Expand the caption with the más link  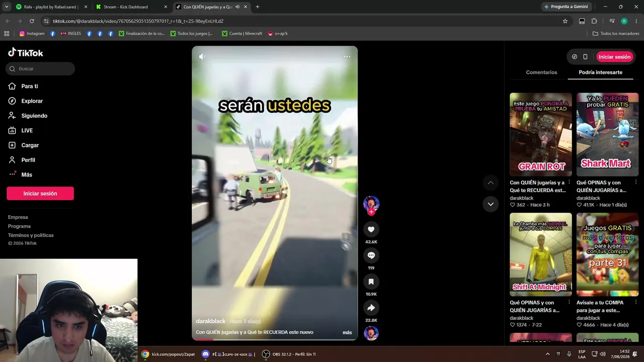click(x=347, y=332)
